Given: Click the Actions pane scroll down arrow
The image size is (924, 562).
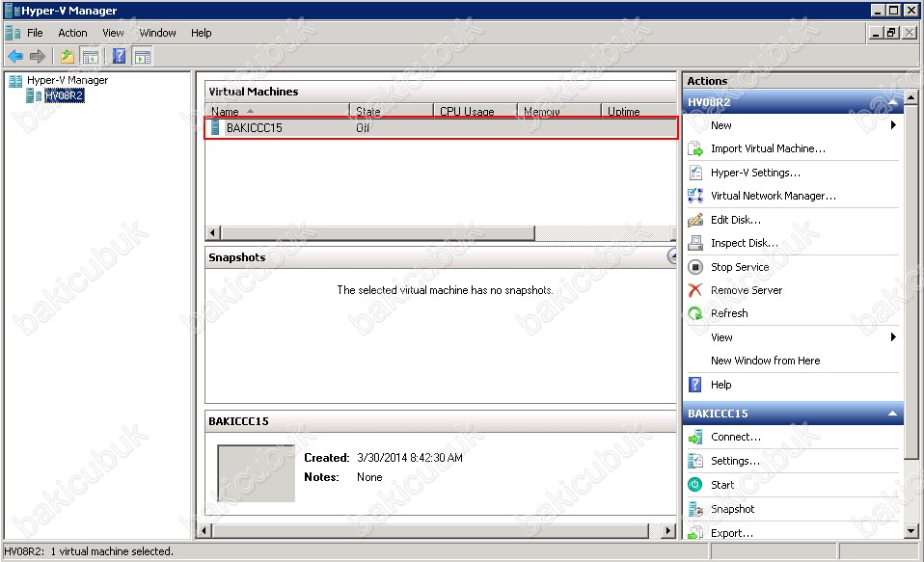Looking at the screenshot, I should tap(911, 531).
